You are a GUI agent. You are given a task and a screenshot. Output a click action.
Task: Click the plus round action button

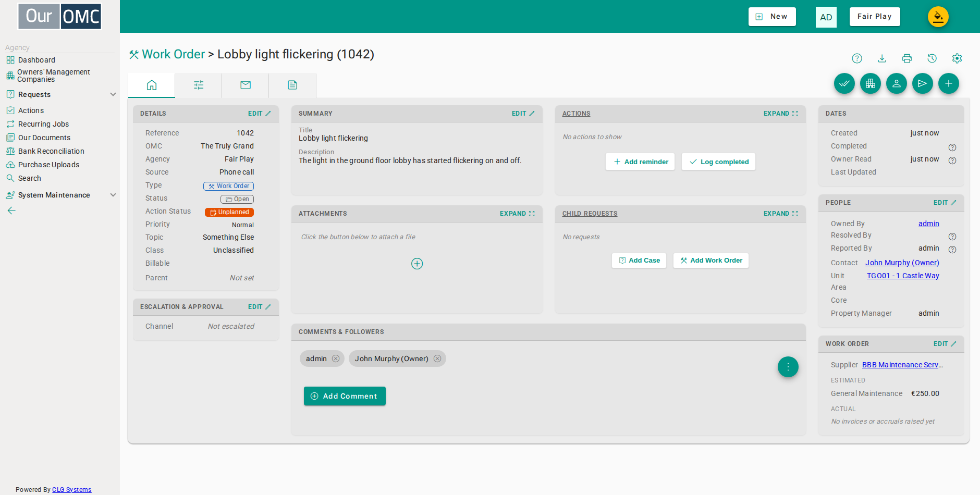point(949,83)
